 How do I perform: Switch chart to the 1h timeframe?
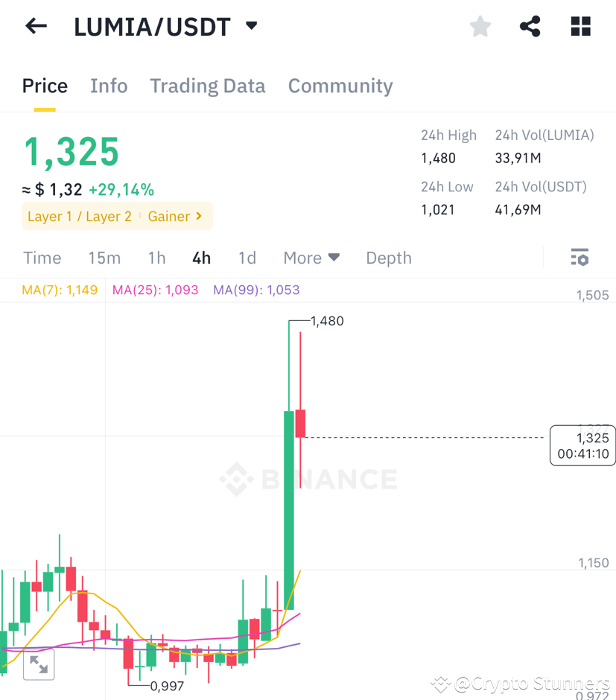point(156,258)
